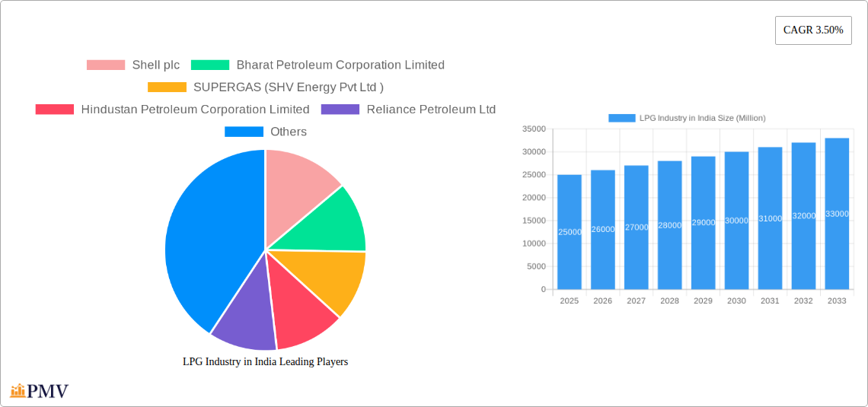Click the y-axis value 5000
The height and width of the screenshot is (407, 868).
[x=536, y=266]
